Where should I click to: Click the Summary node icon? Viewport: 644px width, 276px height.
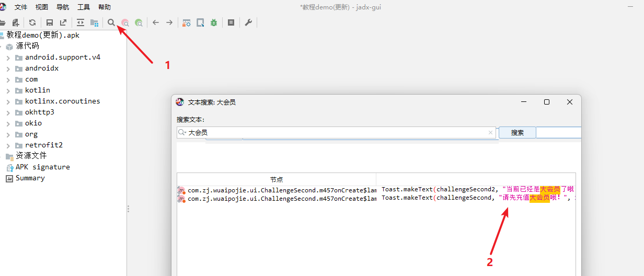coord(9,178)
